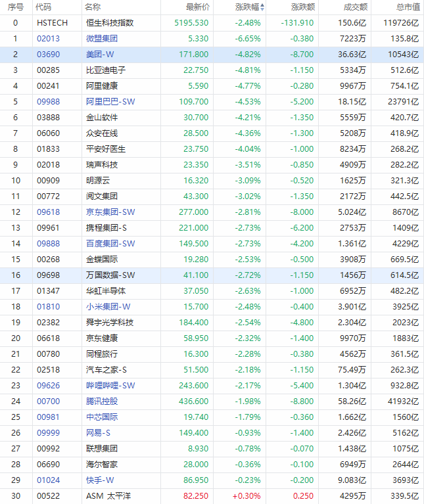
Task: Open stock code 03690 link
Action: (x=48, y=55)
